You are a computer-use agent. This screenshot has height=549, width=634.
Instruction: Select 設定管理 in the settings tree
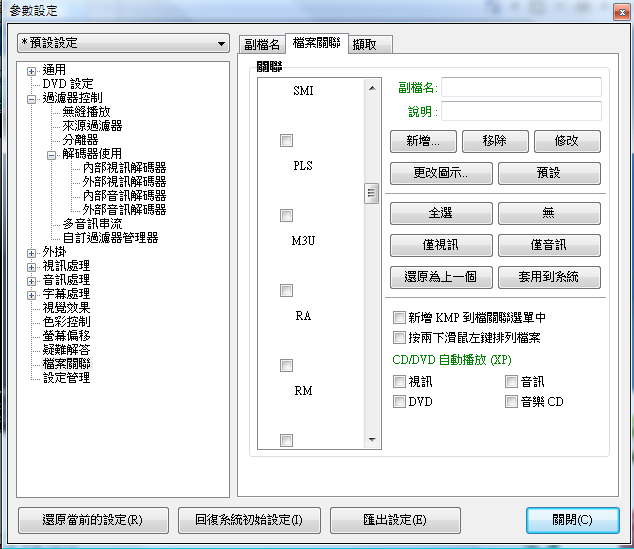(66, 378)
